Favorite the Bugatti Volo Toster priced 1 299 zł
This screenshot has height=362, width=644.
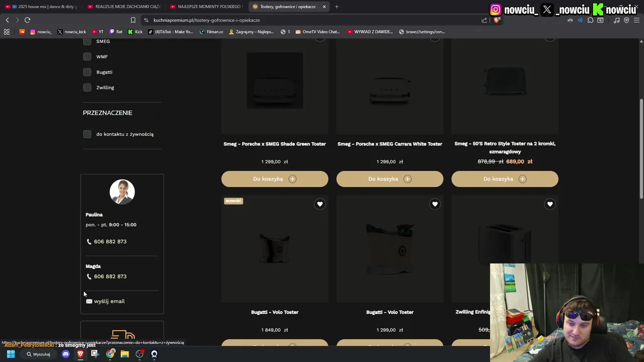[x=435, y=204]
